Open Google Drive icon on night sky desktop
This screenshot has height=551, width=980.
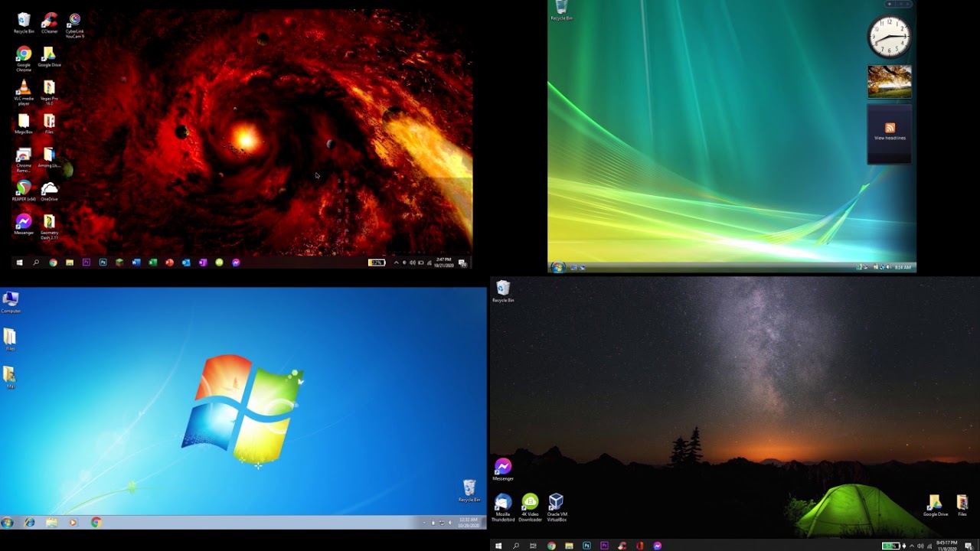935,506
